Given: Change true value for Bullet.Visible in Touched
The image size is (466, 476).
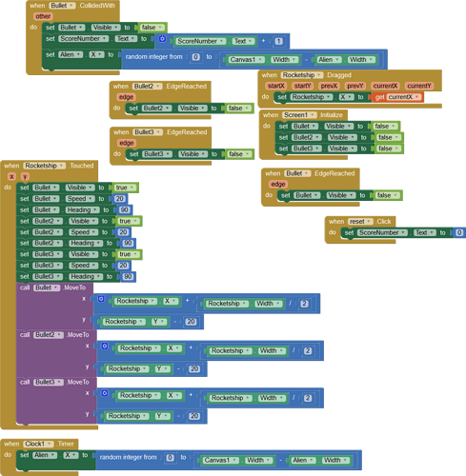Looking at the screenshot, I should pyautogui.click(x=125, y=188).
